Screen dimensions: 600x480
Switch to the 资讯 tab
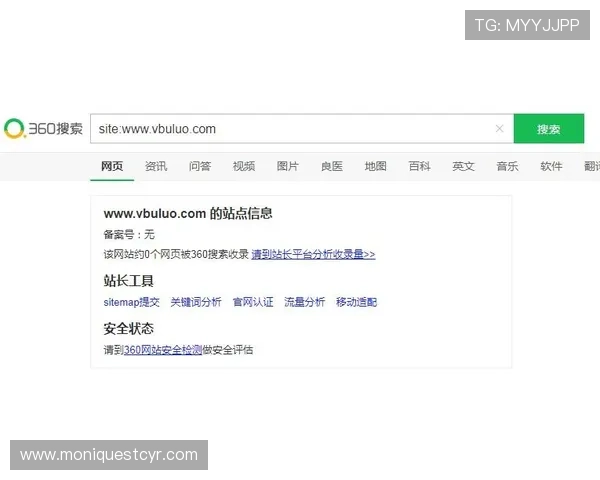pos(156,166)
